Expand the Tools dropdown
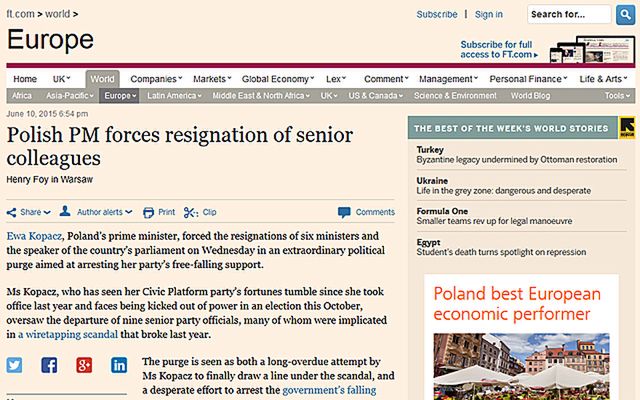This screenshot has height=400, width=640. pyautogui.click(x=616, y=96)
